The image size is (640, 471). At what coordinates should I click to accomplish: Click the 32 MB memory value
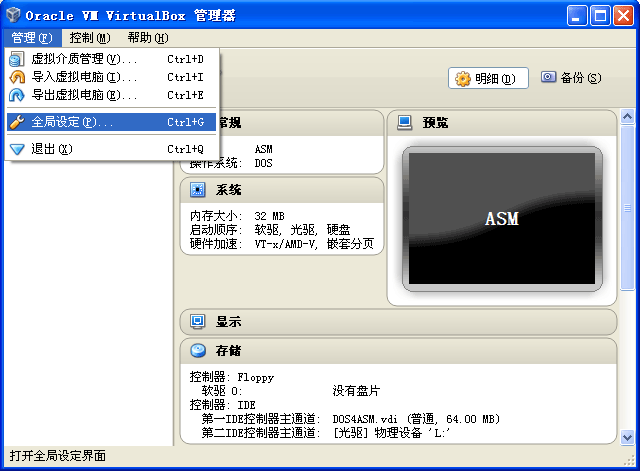269,216
